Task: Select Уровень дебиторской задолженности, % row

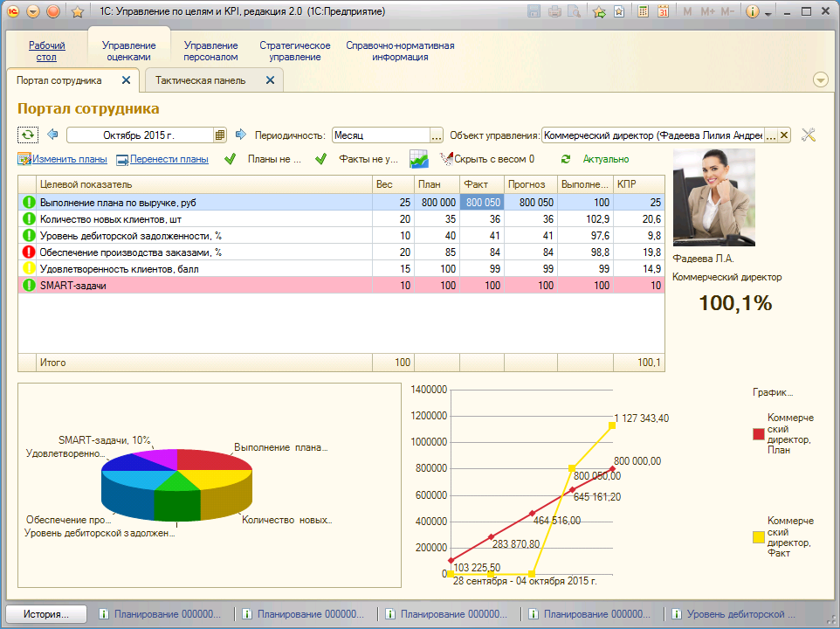Action: point(341,236)
